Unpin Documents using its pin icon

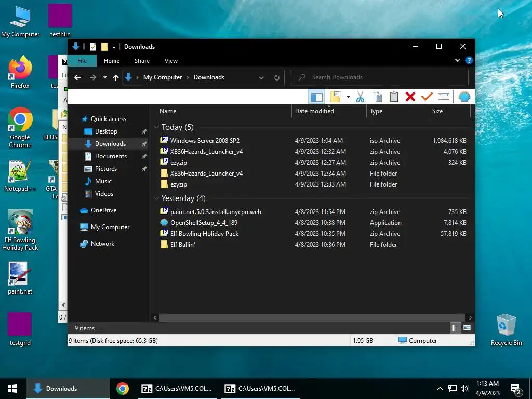pos(144,156)
